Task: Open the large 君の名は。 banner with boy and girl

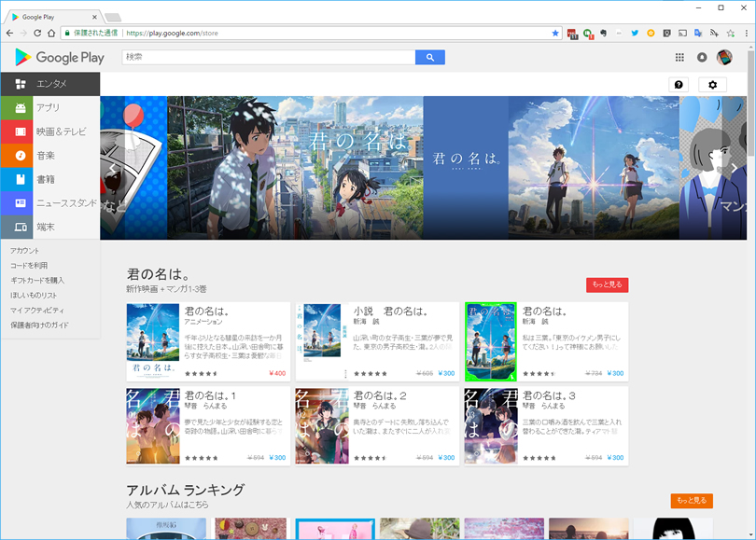Action: (x=295, y=168)
